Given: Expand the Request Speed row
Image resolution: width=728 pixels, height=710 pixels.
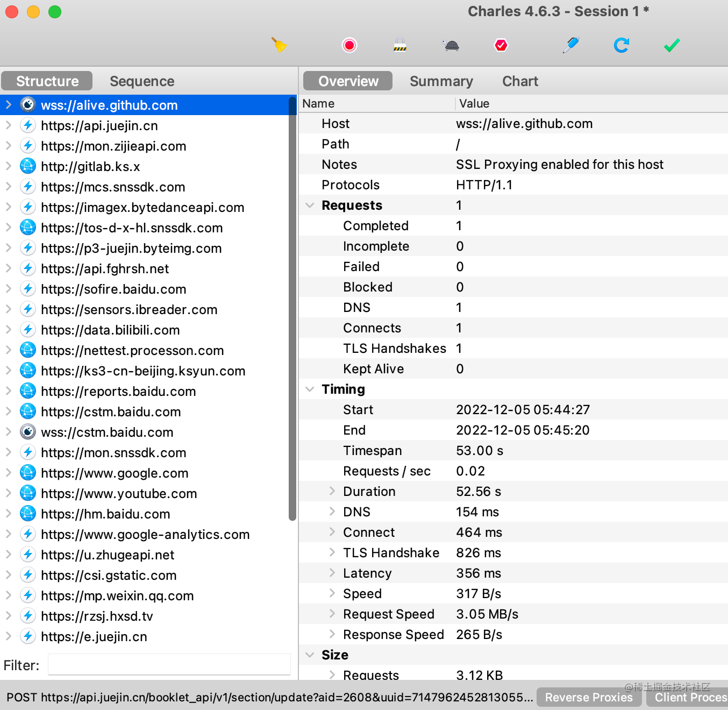Looking at the screenshot, I should 332,614.
